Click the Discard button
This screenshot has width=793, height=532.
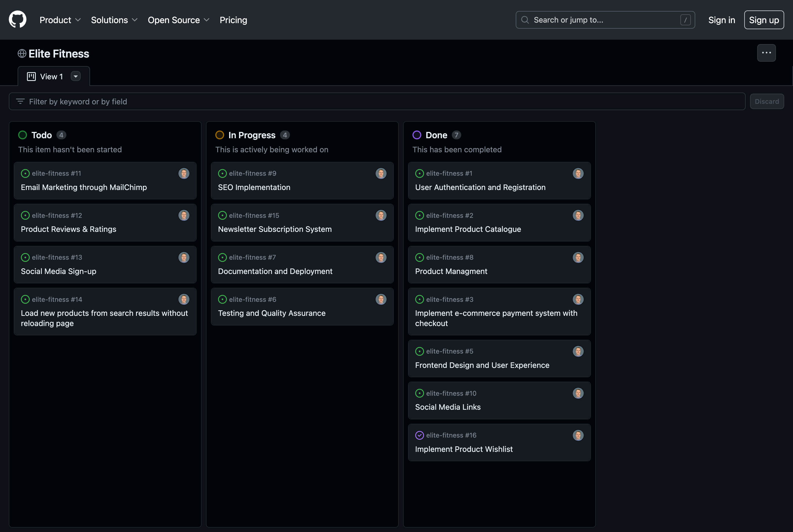point(767,101)
